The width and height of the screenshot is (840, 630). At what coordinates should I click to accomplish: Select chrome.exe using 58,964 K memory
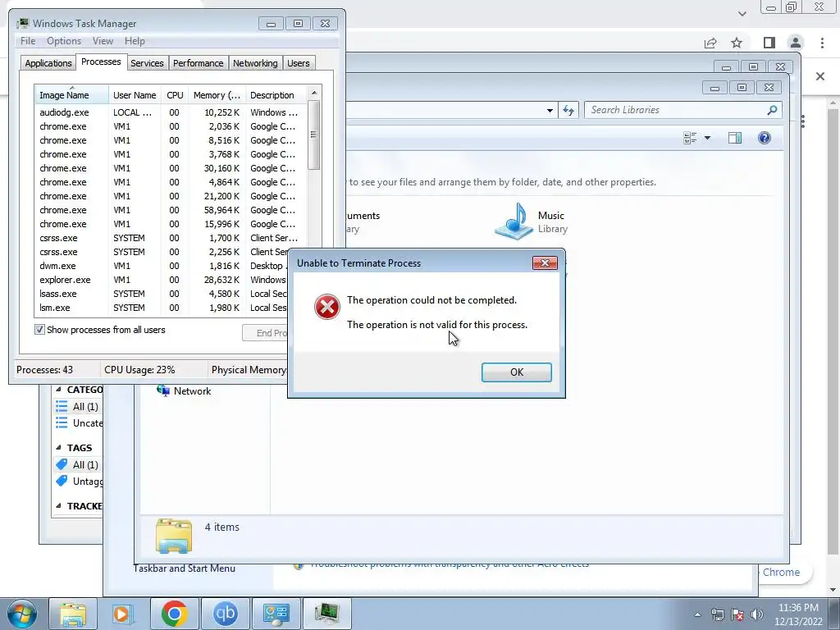(x=171, y=210)
